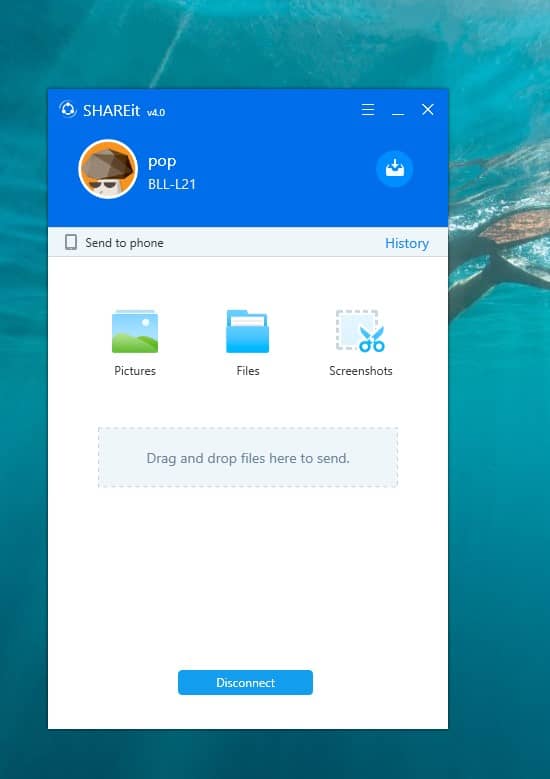Viewport: 550px width, 779px height.
Task: Click the drag and drop files area
Action: [248, 458]
